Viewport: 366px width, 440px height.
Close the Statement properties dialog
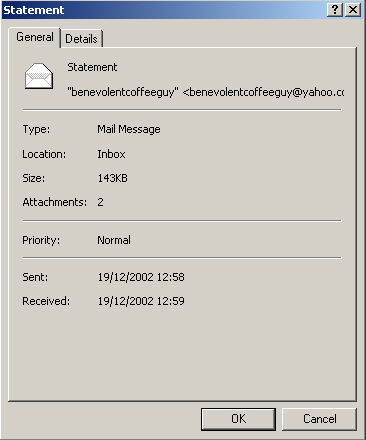pos(353,10)
